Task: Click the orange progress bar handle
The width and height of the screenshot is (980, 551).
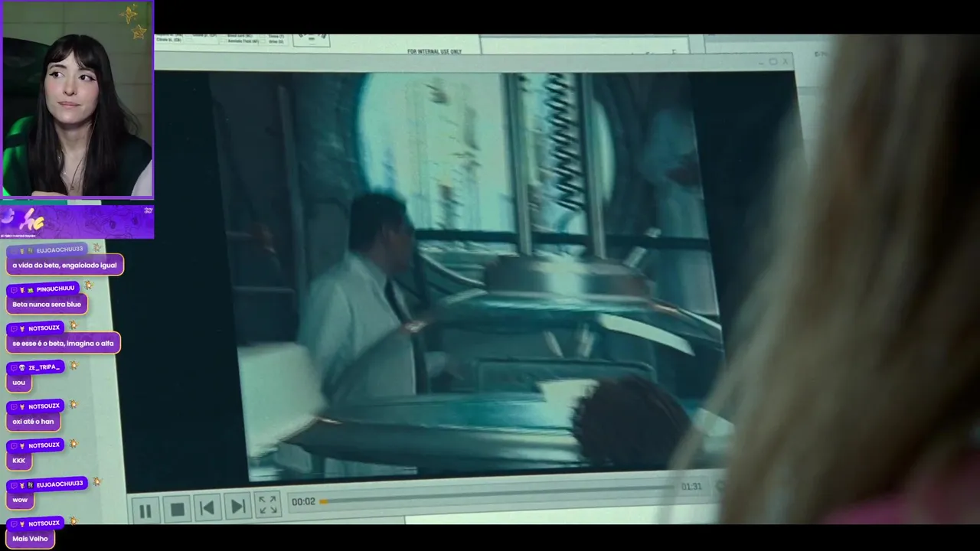Action: point(323,501)
